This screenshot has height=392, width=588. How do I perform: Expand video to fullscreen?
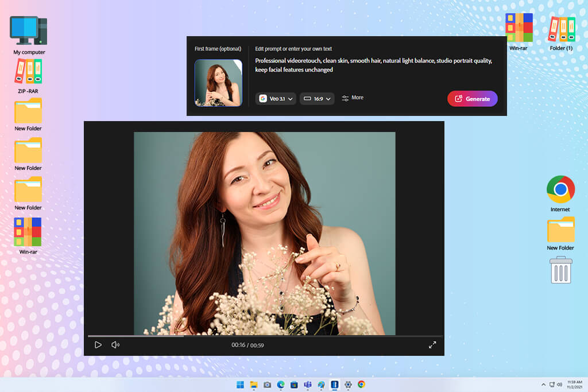pos(432,345)
